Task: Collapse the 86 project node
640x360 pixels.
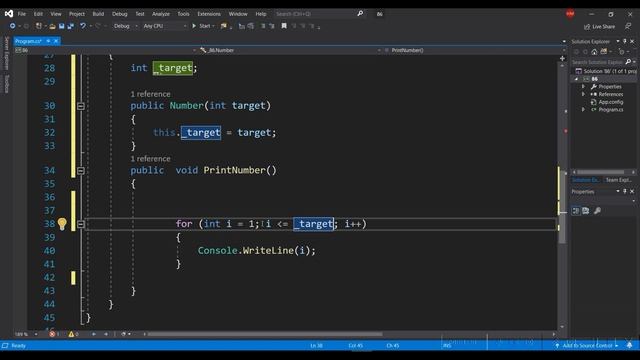Action: pos(577,79)
